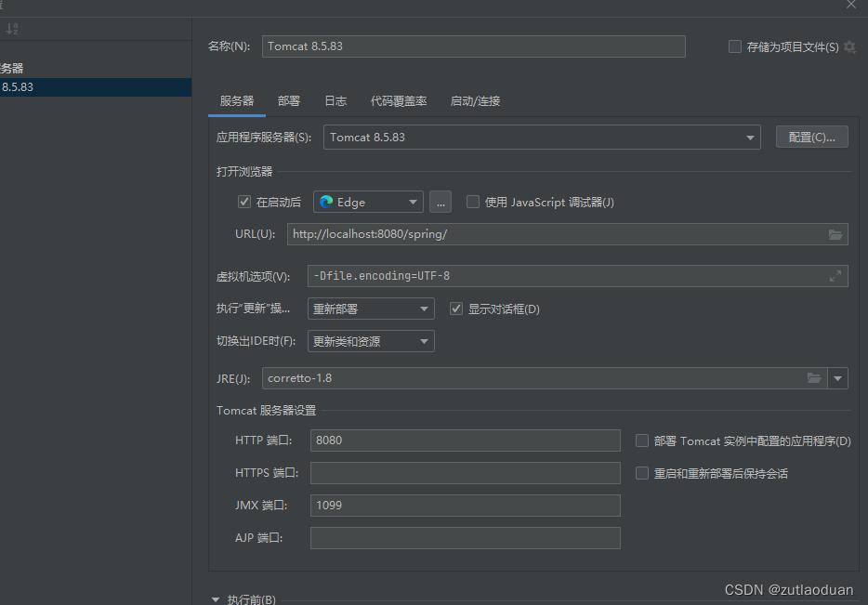The width and height of the screenshot is (868, 605).
Task: Browse JRE path with the folder icon
Action: pos(815,378)
